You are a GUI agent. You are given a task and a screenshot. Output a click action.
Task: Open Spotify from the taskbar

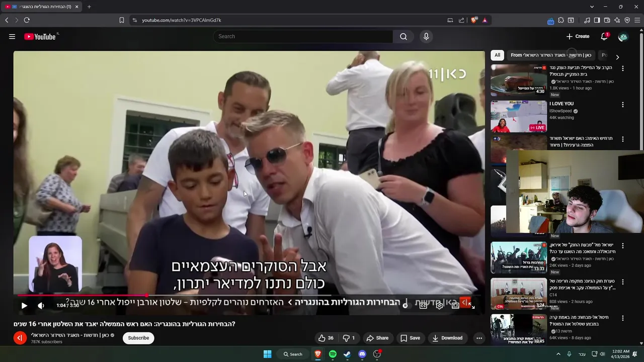pos(333,354)
